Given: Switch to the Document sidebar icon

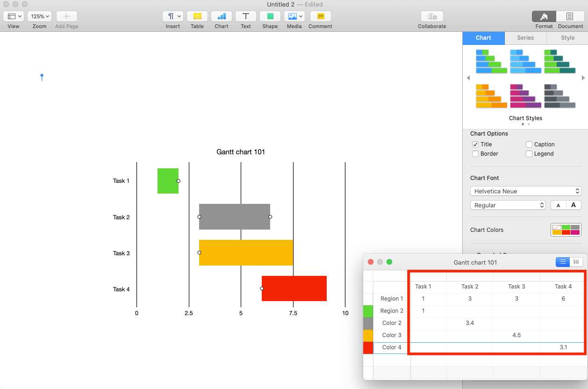Looking at the screenshot, I should (x=570, y=16).
